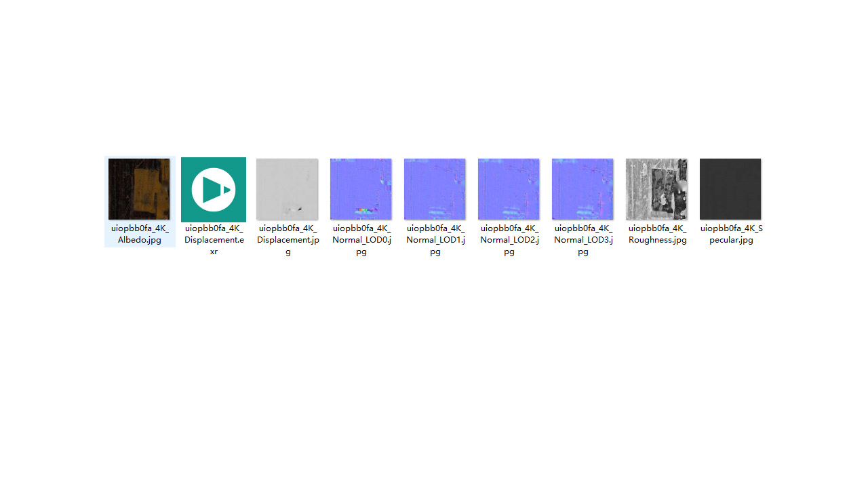868x488 pixels.
Task: Select the Roughness.jpg grayscale thumbnail
Action: [656, 189]
